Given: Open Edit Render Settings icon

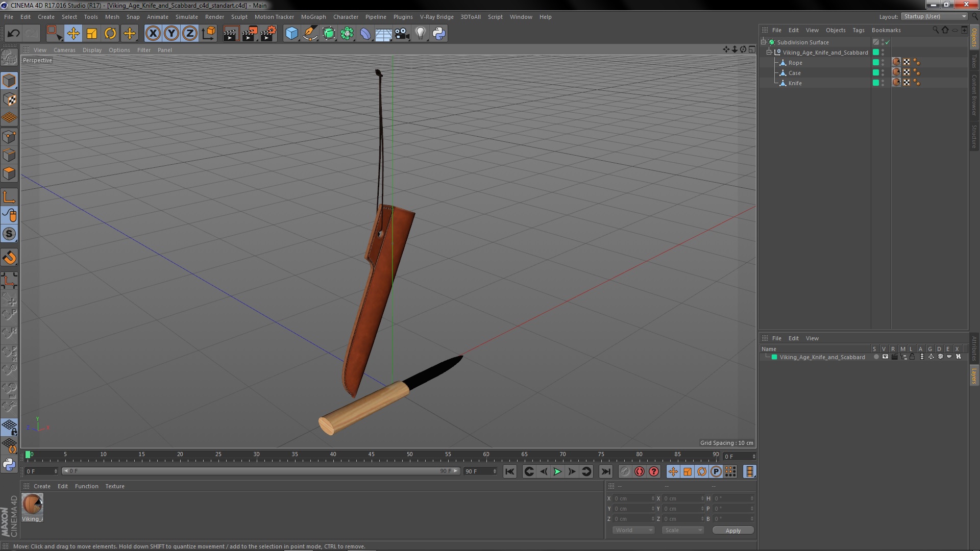Looking at the screenshot, I should pyautogui.click(x=268, y=34).
